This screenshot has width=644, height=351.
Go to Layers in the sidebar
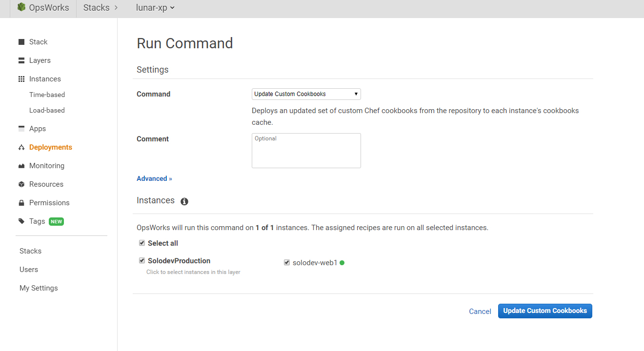click(40, 60)
